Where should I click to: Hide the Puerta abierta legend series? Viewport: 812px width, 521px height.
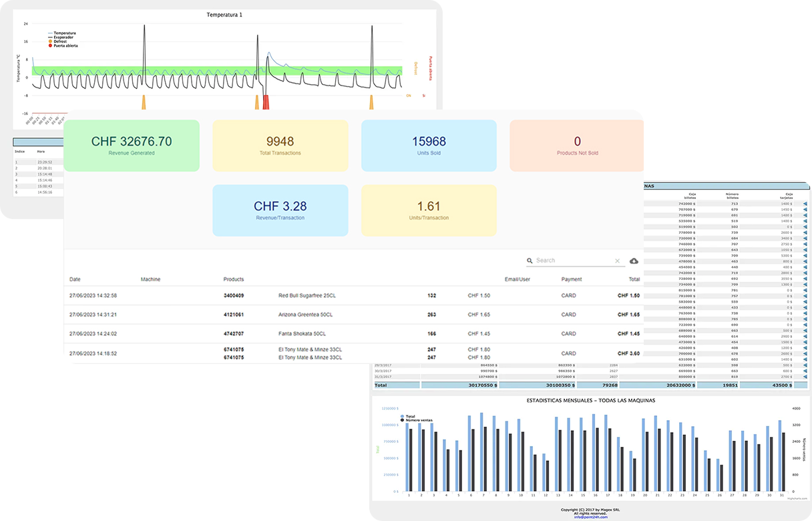65,46
